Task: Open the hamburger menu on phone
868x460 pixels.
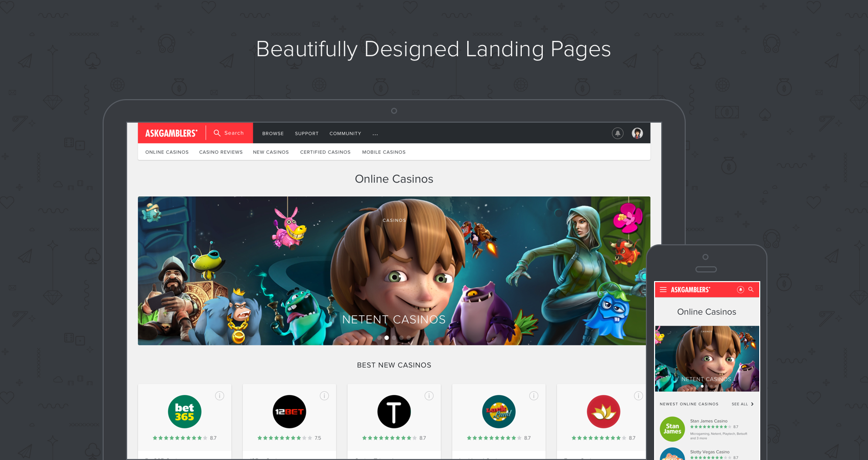Action: 663,290
